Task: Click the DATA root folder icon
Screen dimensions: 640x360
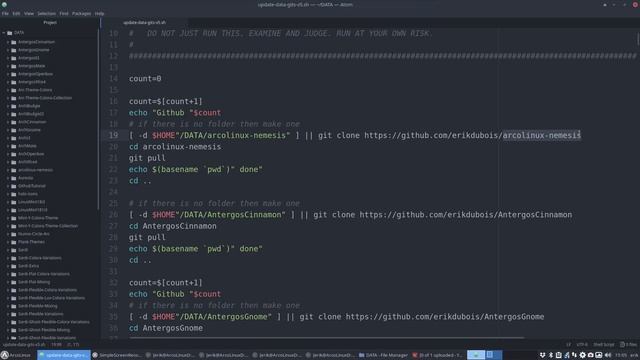Action: pos(10,33)
